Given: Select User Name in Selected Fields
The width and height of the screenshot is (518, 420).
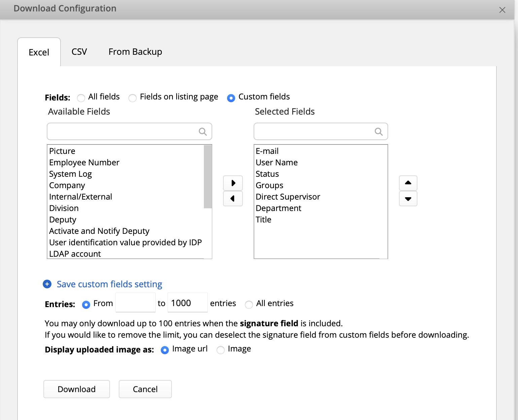Looking at the screenshot, I should point(321,162).
